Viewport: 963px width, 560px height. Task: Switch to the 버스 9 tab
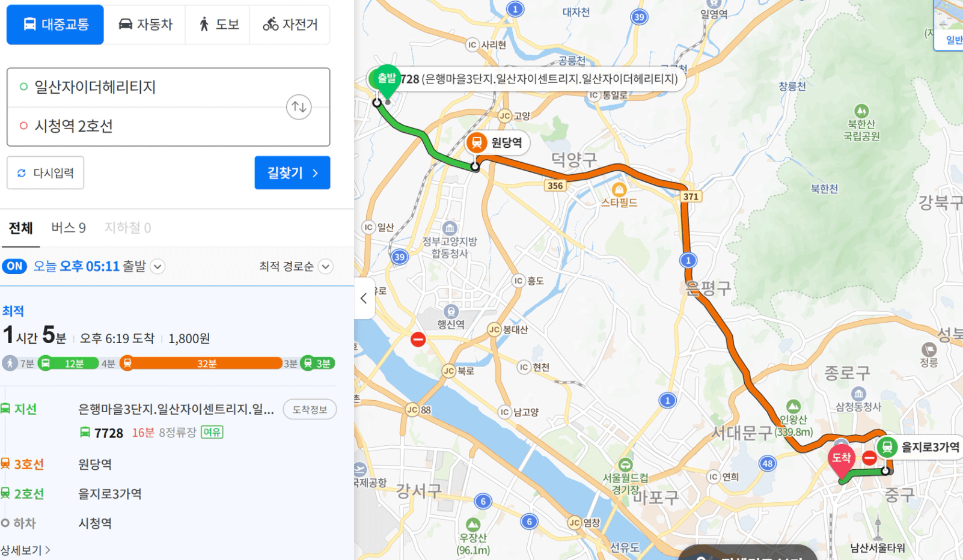pos(69,228)
